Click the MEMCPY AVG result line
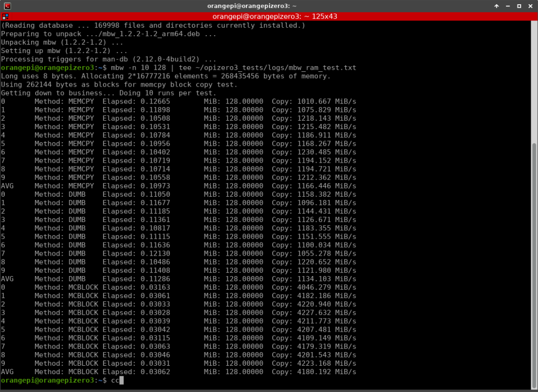 click(x=179, y=186)
